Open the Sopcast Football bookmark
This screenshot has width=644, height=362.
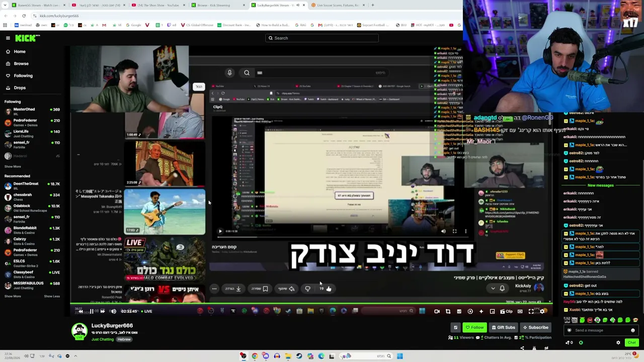[x=373, y=25]
